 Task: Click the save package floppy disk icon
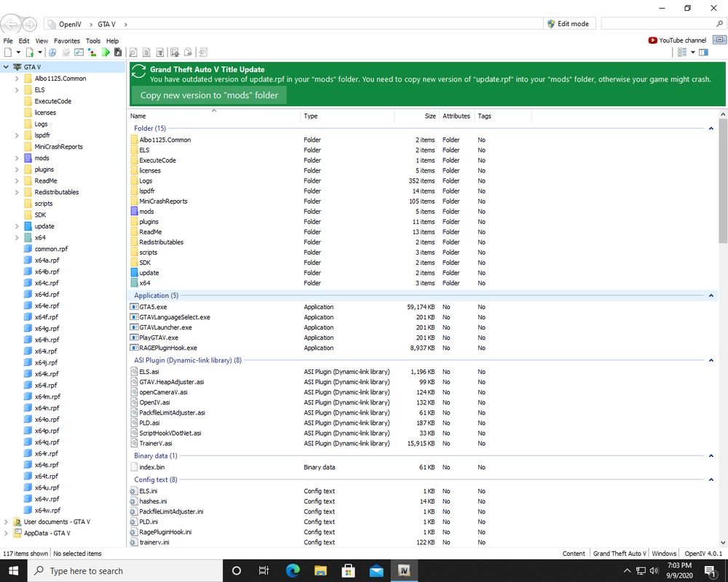(x=118, y=52)
